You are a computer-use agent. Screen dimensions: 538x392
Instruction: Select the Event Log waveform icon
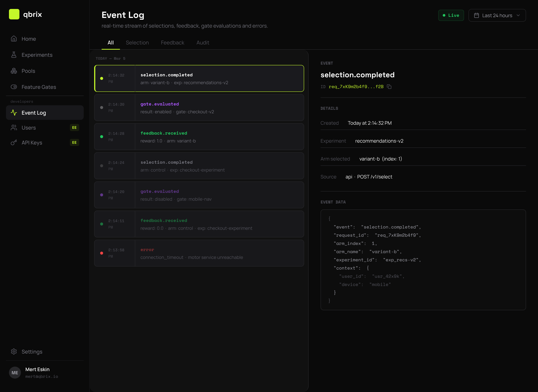click(x=14, y=113)
